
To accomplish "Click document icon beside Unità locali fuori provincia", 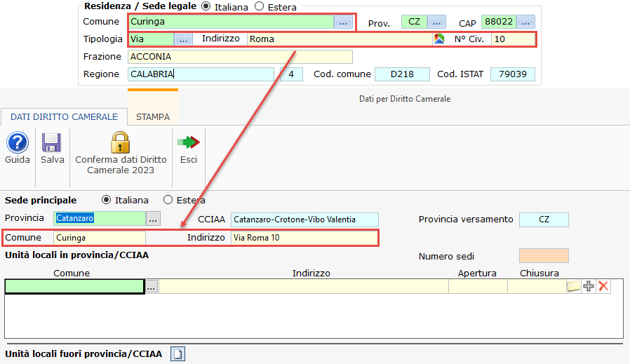I will coord(178,354).
